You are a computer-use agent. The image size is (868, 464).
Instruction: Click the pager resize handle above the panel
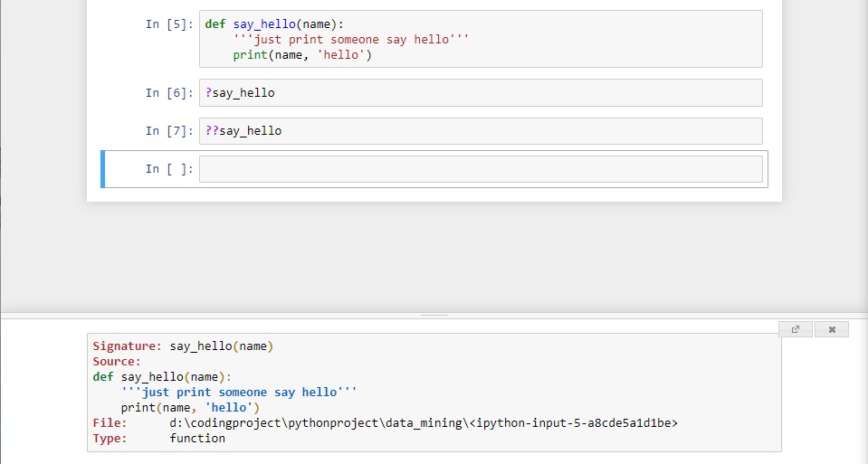coord(434,315)
